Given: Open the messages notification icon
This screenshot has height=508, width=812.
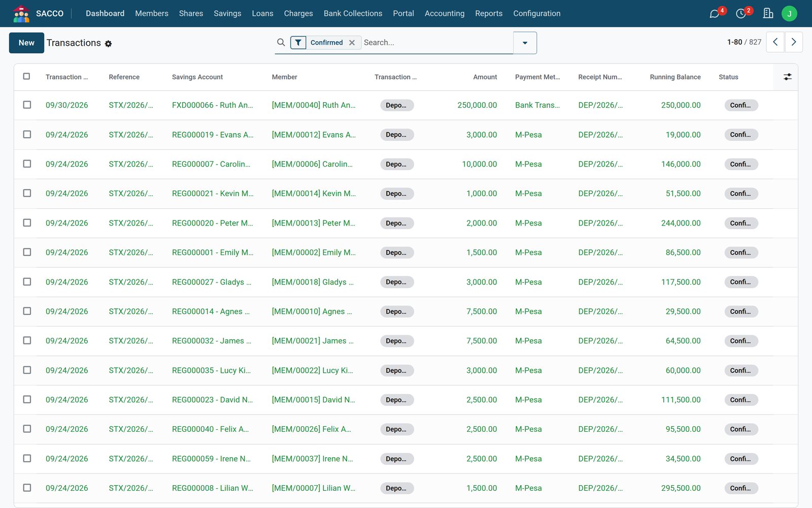Looking at the screenshot, I should (x=715, y=14).
